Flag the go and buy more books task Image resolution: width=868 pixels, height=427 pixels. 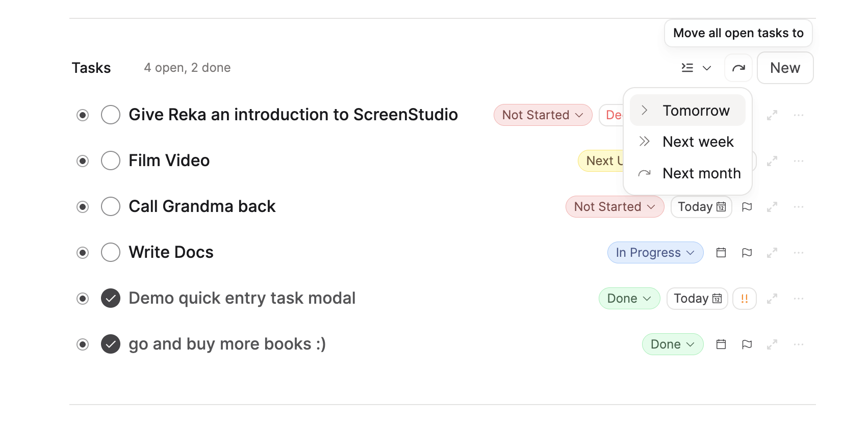(747, 344)
